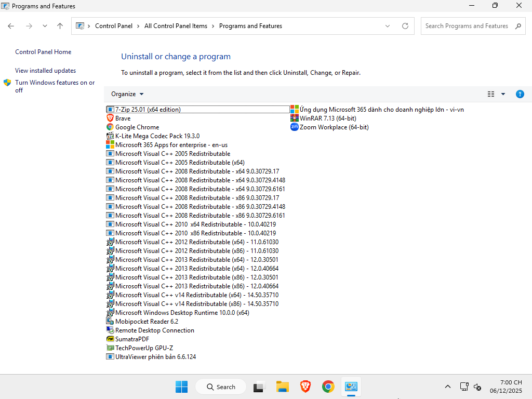Show hidden tray icons via the chevron
The height and width of the screenshot is (399, 532).
[x=447, y=387]
